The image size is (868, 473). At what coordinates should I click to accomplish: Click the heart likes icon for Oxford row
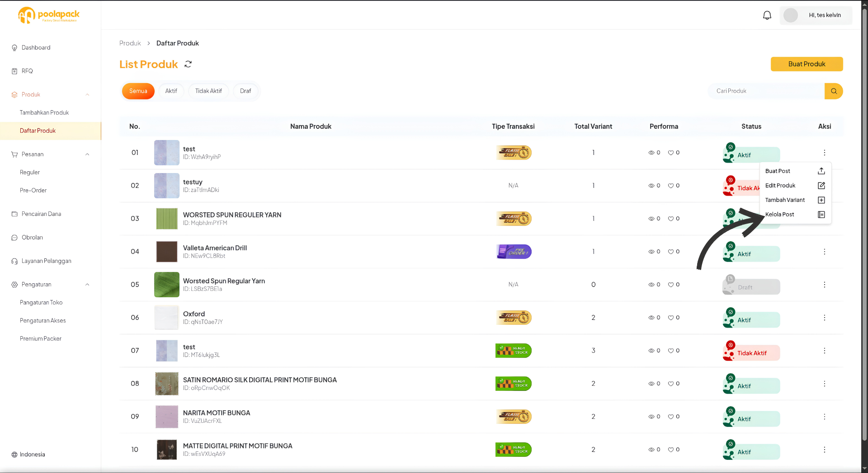[x=671, y=318]
